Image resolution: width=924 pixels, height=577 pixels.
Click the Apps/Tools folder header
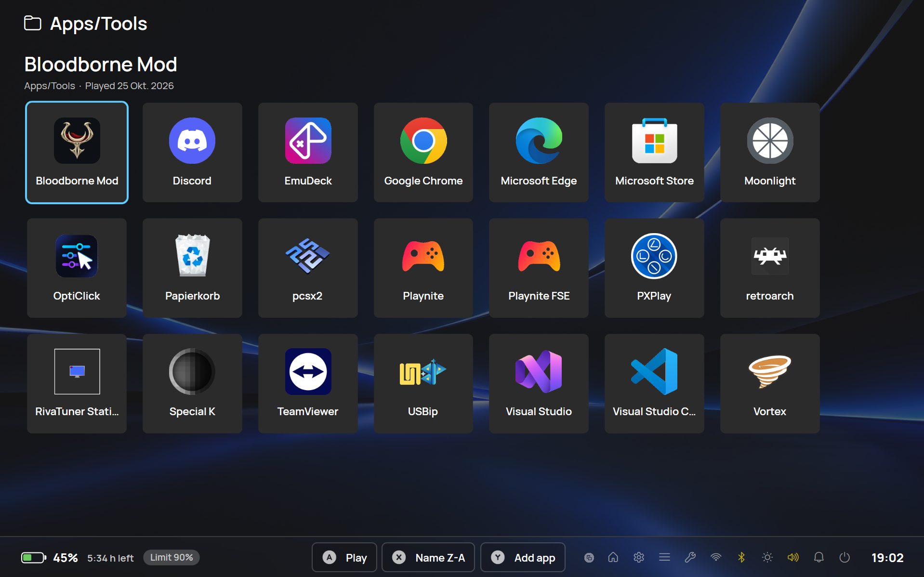[86, 24]
